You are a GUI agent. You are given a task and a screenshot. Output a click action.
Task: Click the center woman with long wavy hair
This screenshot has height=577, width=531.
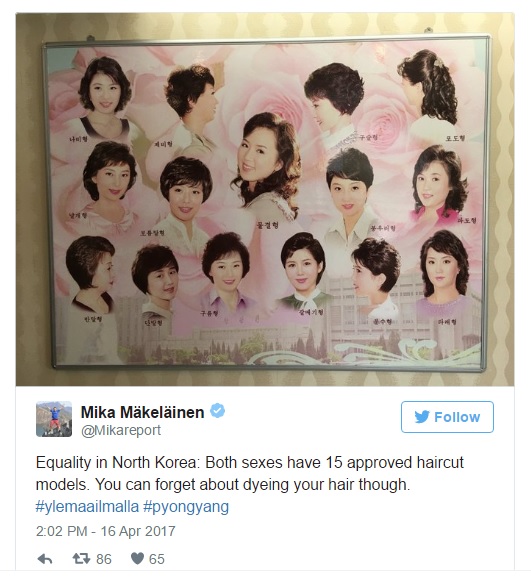[x=264, y=167]
